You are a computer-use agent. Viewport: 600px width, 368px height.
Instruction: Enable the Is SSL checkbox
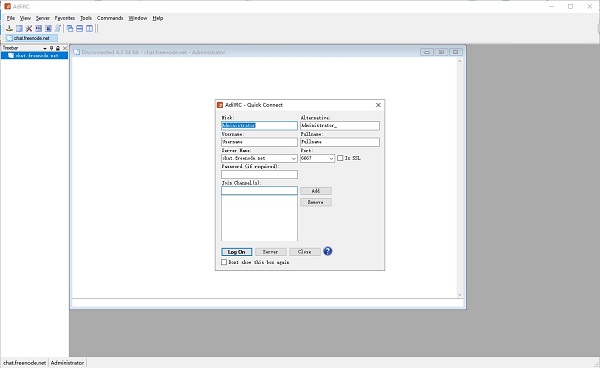(340, 158)
